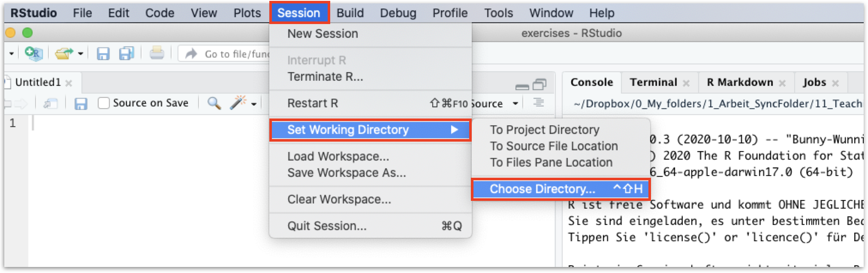
Task: Open the Source button dropdown arrow
Action: [515, 103]
